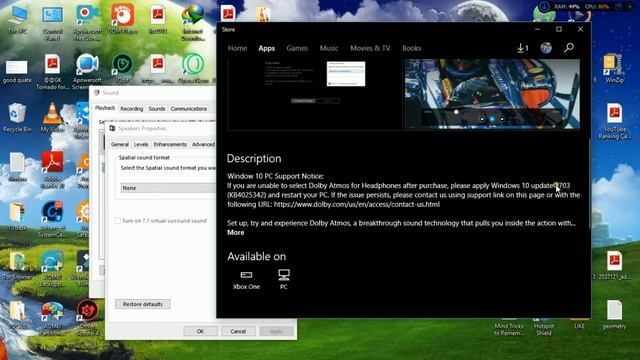Launch Advanced SystemCare shortcut

pyautogui.click(x=52, y=220)
